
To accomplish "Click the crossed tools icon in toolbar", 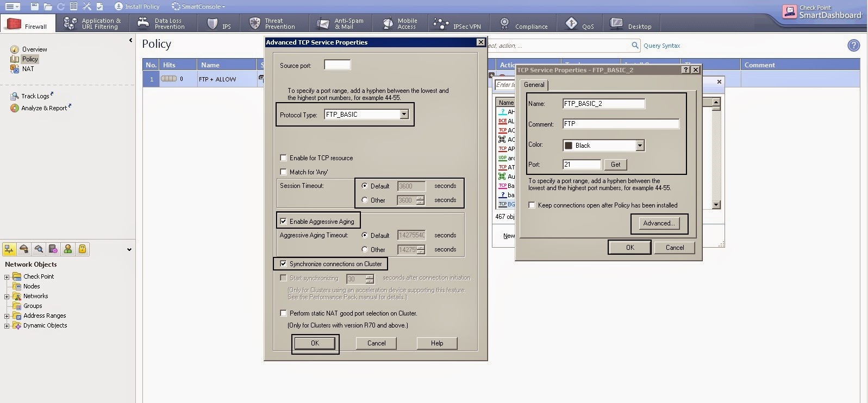I will coord(86,7).
